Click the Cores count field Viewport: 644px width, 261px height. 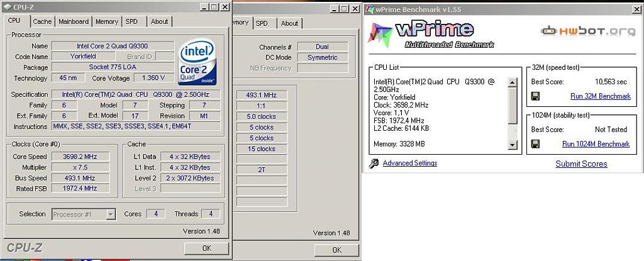tap(156, 214)
